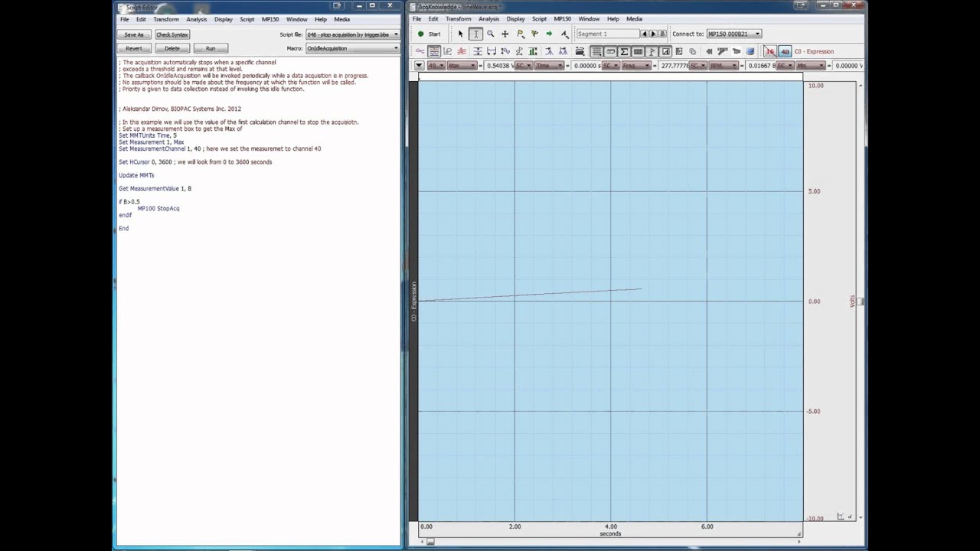Switch to X/Y display mode icon

coord(448,51)
